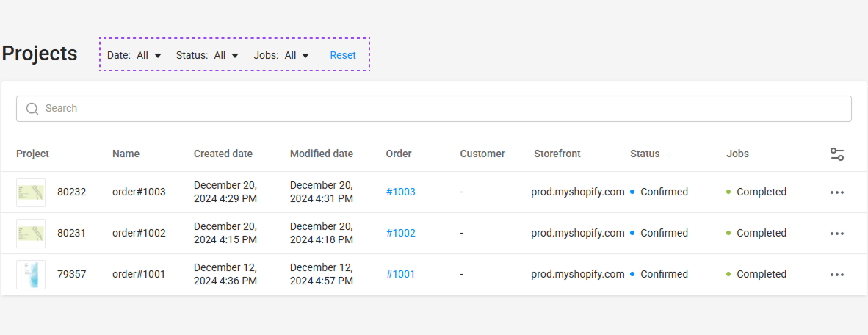This screenshot has width=868, height=335.
Task: Open order link #1001
Action: (400, 274)
